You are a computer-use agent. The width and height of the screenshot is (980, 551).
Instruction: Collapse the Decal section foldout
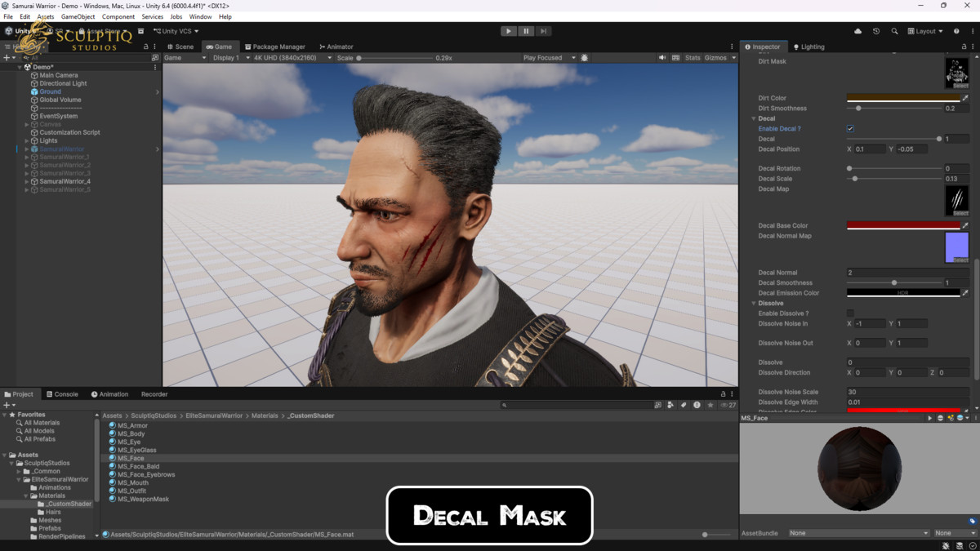pos(754,118)
